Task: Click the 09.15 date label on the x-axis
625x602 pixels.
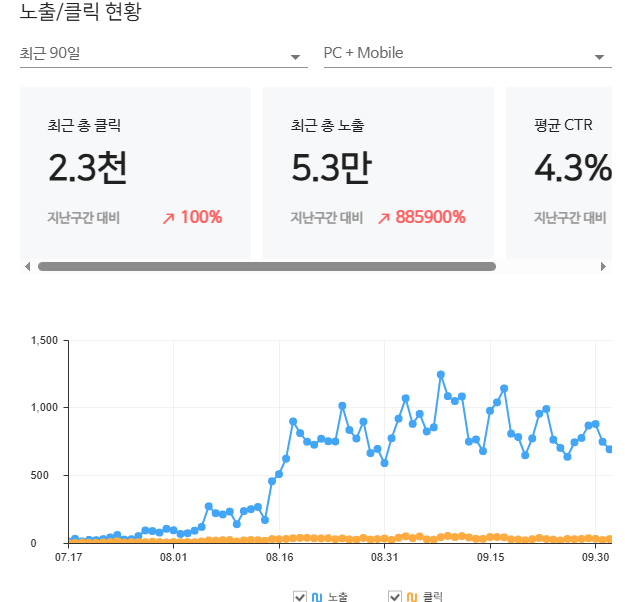Action: (491, 557)
